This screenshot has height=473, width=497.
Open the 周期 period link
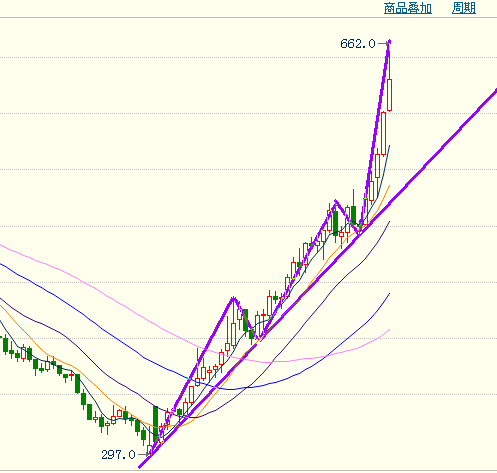464,8
